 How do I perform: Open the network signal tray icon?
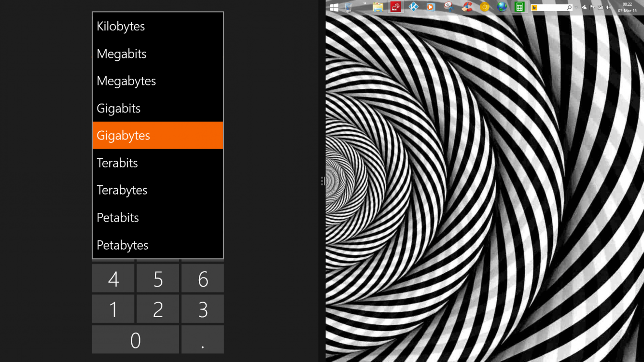click(601, 7)
